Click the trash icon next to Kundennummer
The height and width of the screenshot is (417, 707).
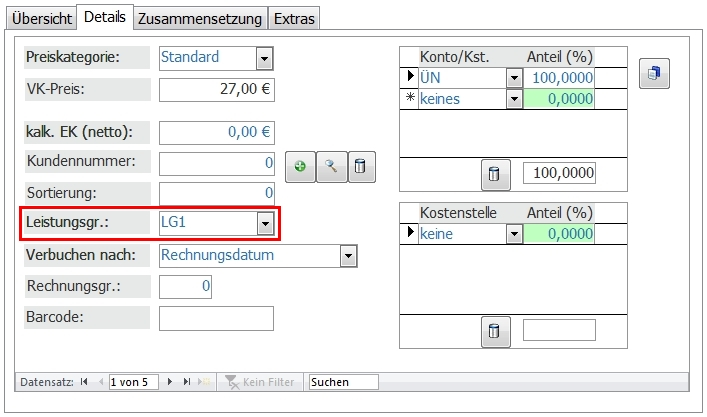[x=360, y=167]
